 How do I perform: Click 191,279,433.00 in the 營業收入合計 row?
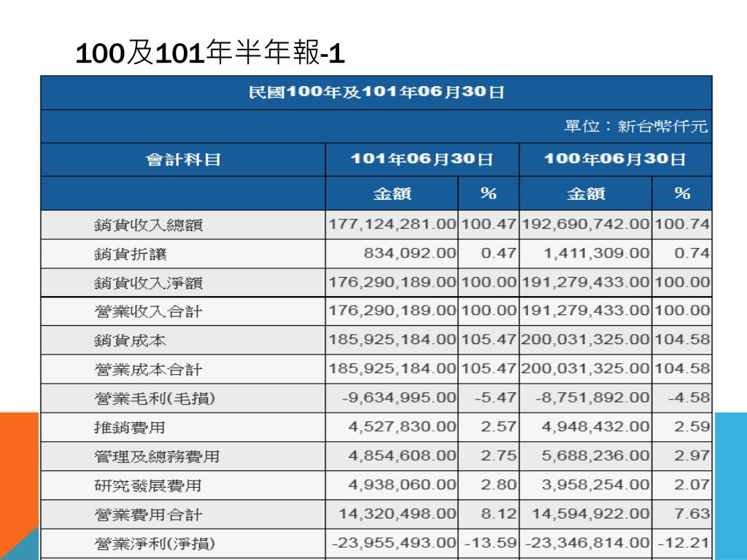click(586, 311)
